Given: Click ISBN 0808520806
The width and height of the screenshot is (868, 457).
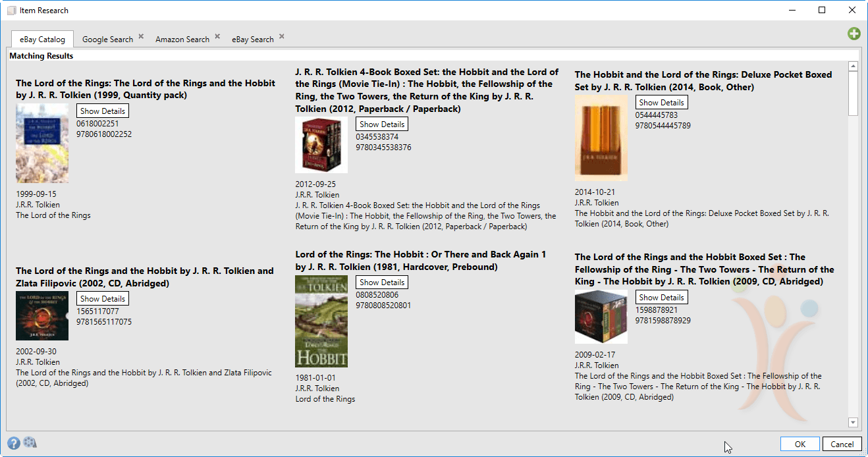Looking at the screenshot, I should (377, 295).
